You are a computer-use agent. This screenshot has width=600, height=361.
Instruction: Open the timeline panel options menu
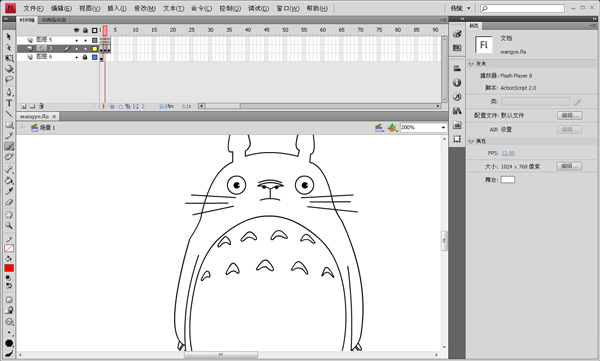pyautogui.click(x=443, y=20)
